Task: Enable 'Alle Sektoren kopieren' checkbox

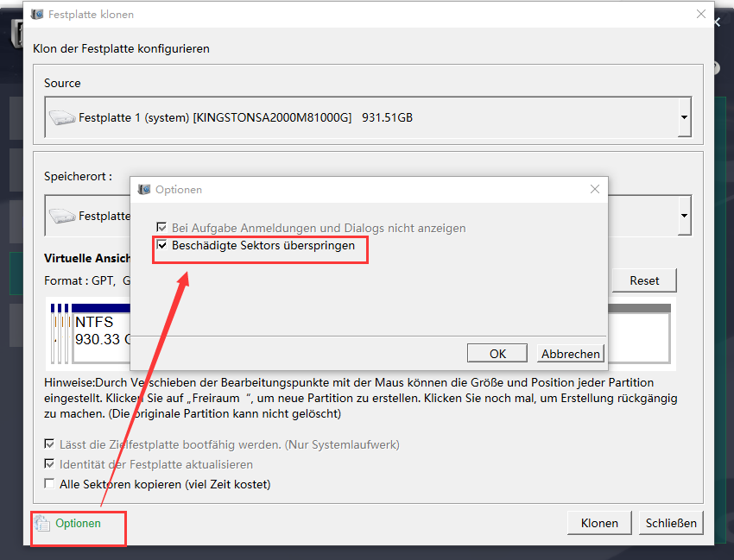Action: click(x=49, y=484)
